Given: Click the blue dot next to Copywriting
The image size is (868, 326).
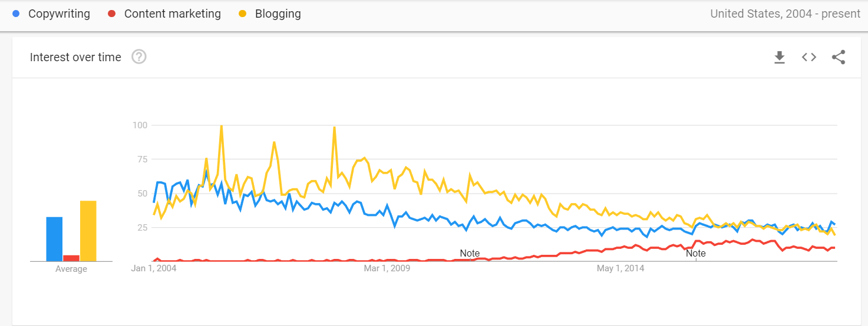Looking at the screenshot, I should click(x=16, y=14).
